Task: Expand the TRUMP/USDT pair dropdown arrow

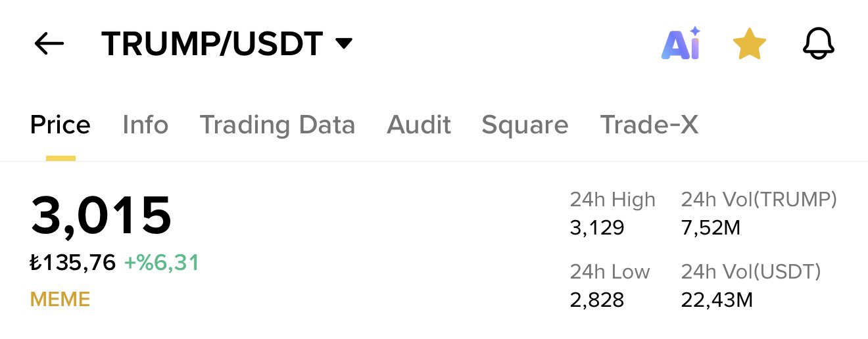Action: pyautogui.click(x=344, y=44)
